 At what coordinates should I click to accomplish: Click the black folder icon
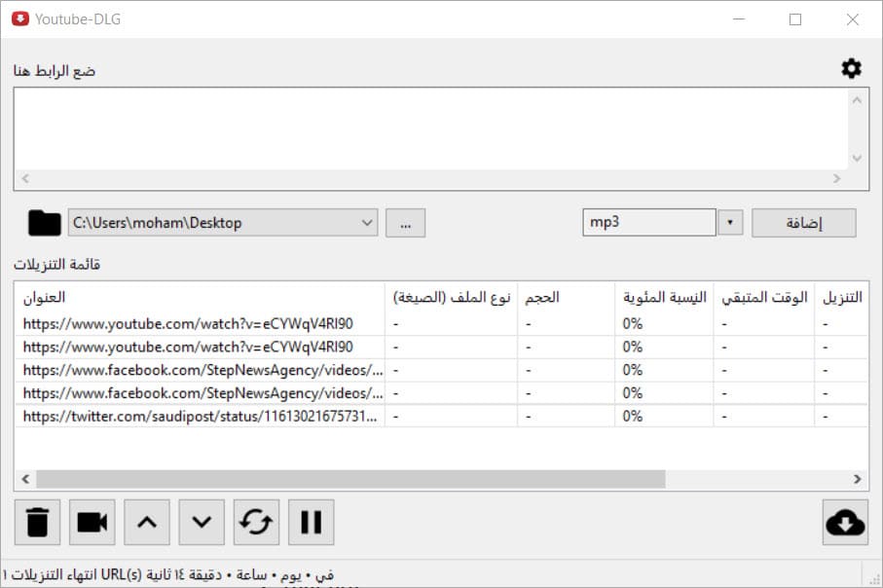[x=45, y=223]
